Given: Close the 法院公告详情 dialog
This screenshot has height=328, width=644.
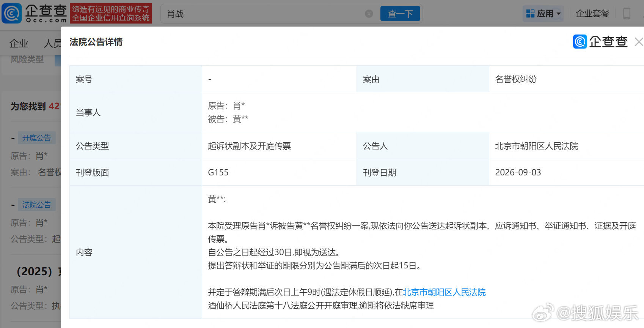Looking at the screenshot, I should tap(639, 42).
